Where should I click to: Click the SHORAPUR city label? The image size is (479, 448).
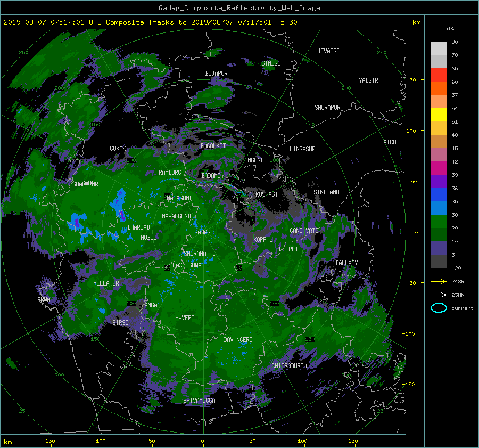coord(327,108)
